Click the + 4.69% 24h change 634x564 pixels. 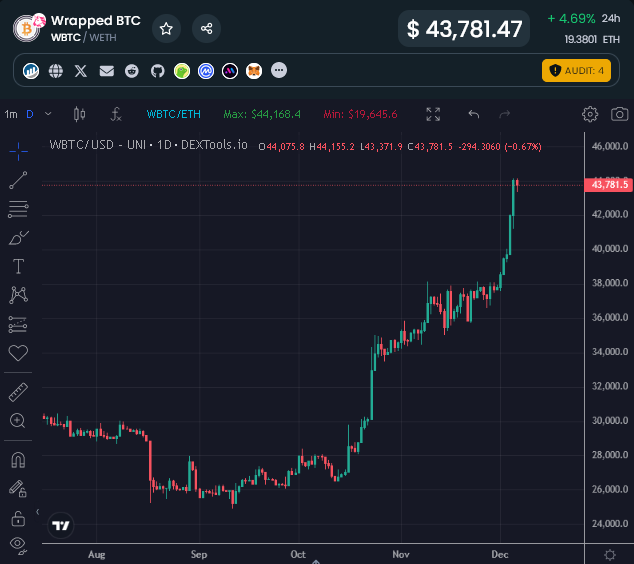(x=583, y=19)
